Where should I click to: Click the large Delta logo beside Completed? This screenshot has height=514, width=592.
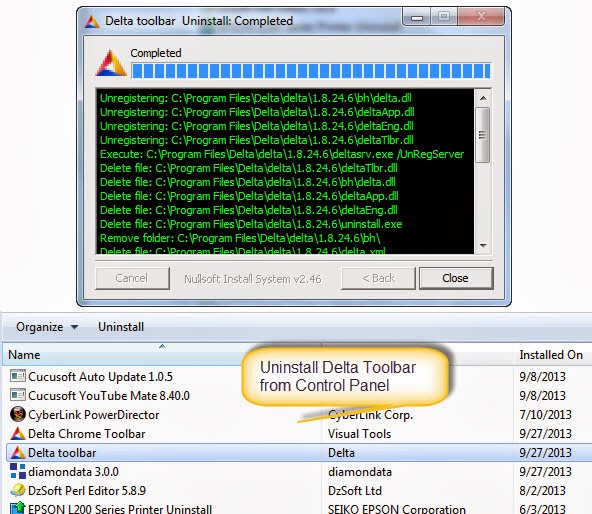[111, 63]
